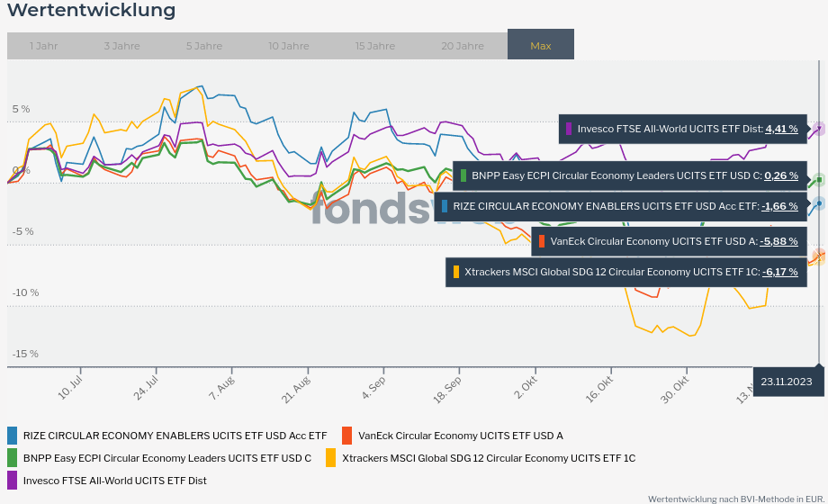Toggle Xtrackers MSCI Global SDG 12 legend label
Image resolution: width=828 pixels, height=504 pixels.
click(488, 458)
